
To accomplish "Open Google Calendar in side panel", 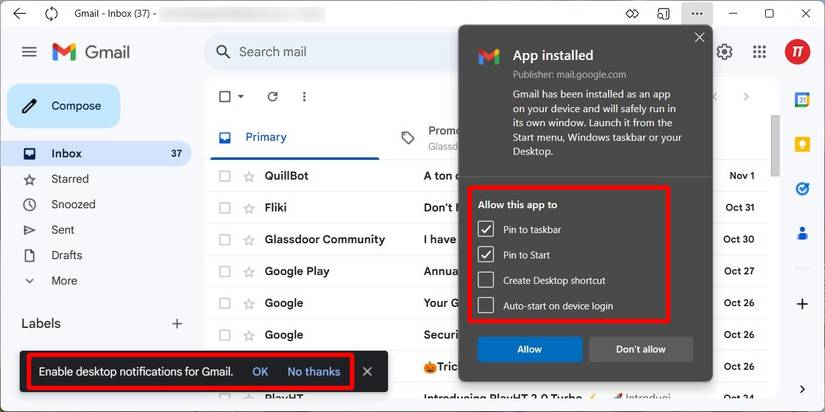I will pos(802,100).
